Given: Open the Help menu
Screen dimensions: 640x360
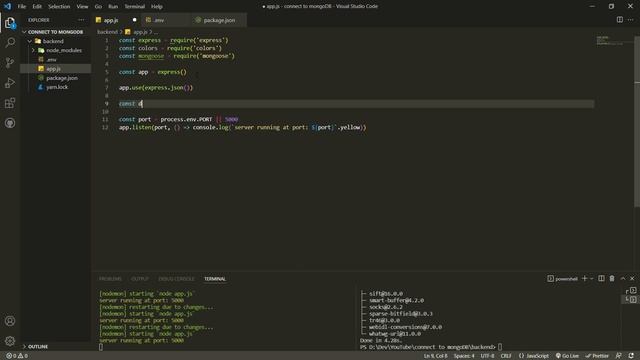Looking at the screenshot, I should (157, 6).
